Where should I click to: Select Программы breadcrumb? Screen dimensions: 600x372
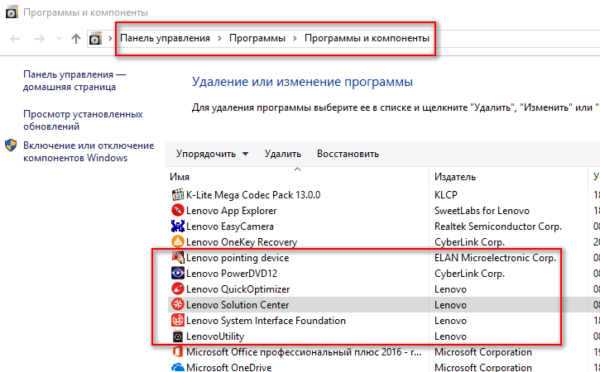coord(257,38)
